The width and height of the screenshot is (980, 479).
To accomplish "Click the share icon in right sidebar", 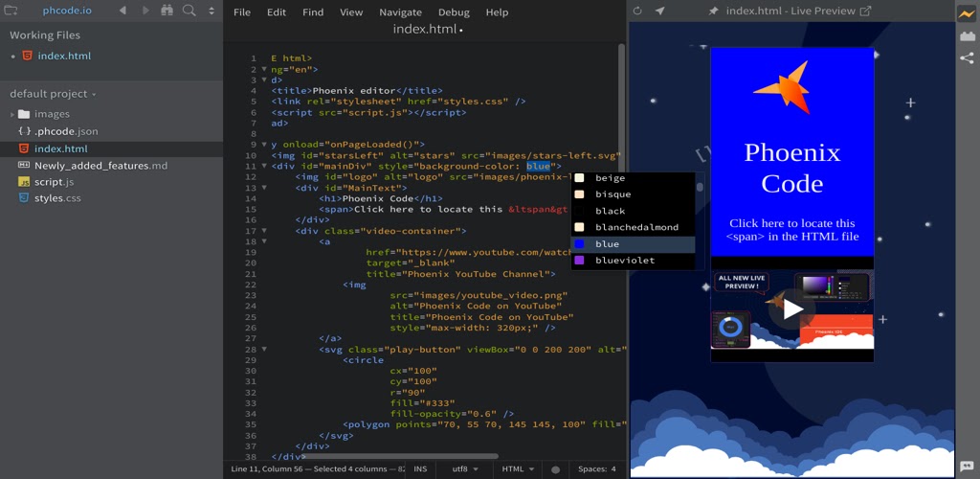I will pyautogui.click(x=967, y=57).
